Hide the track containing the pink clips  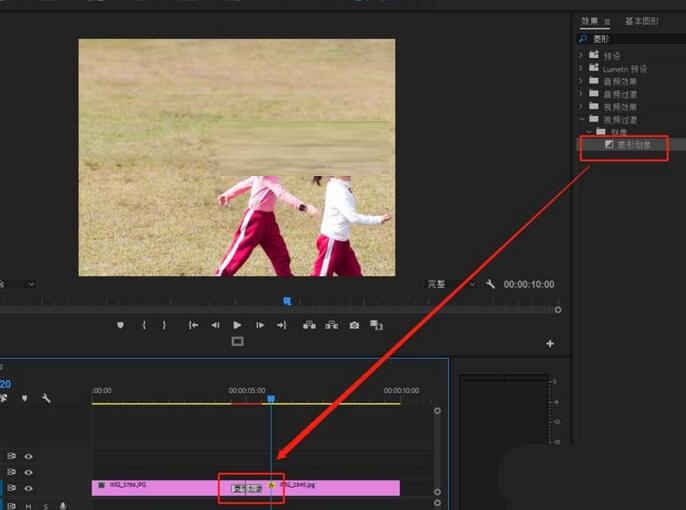pos(28,488)
